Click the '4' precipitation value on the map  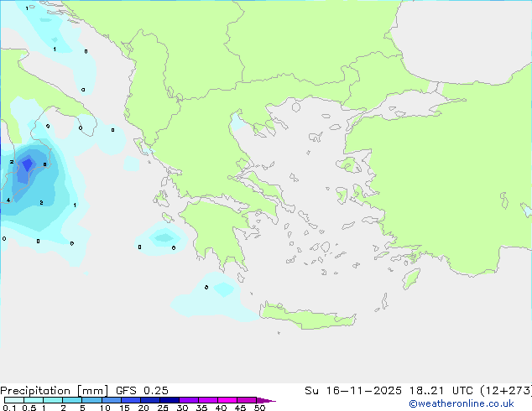pyautogui.click(x=8, y=200)
